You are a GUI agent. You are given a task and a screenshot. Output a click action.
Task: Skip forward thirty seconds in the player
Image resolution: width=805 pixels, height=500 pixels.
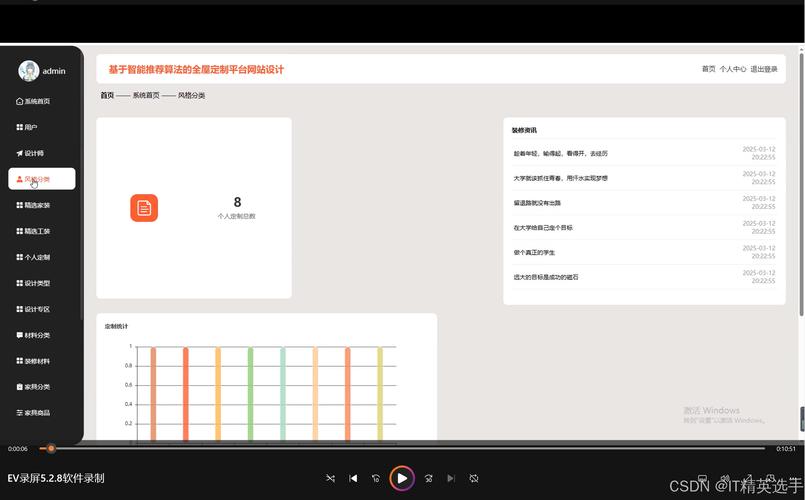pos(428,478)
